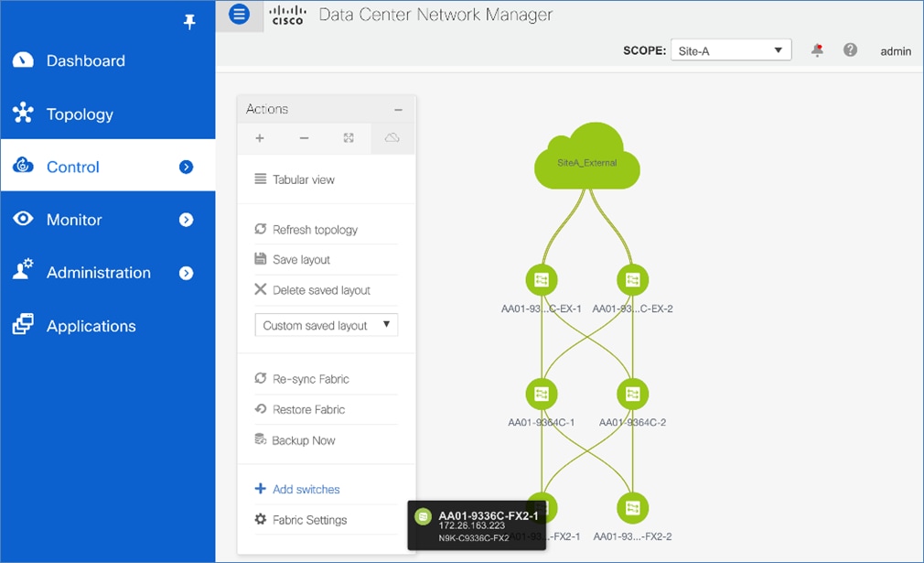The height and width of the screenshot is (563, 924).
Task: Open the Dashboard menu item
Action: click(x=108, y=60)
